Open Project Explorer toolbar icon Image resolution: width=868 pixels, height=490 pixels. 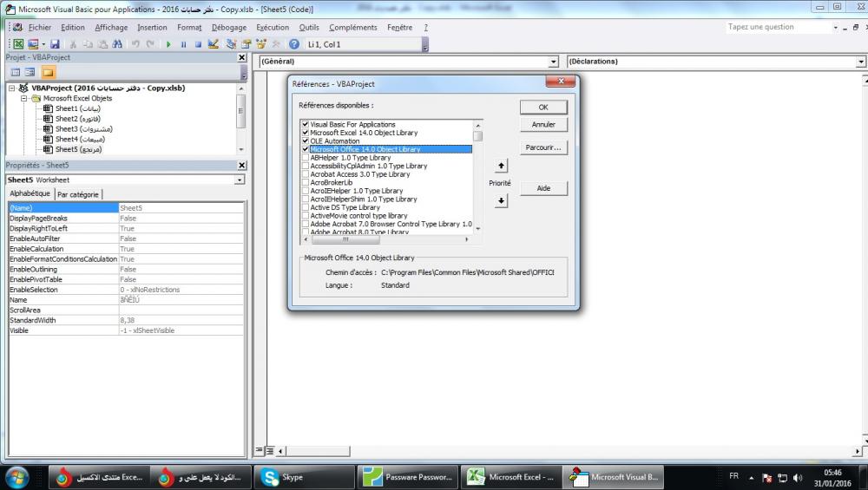232,44
